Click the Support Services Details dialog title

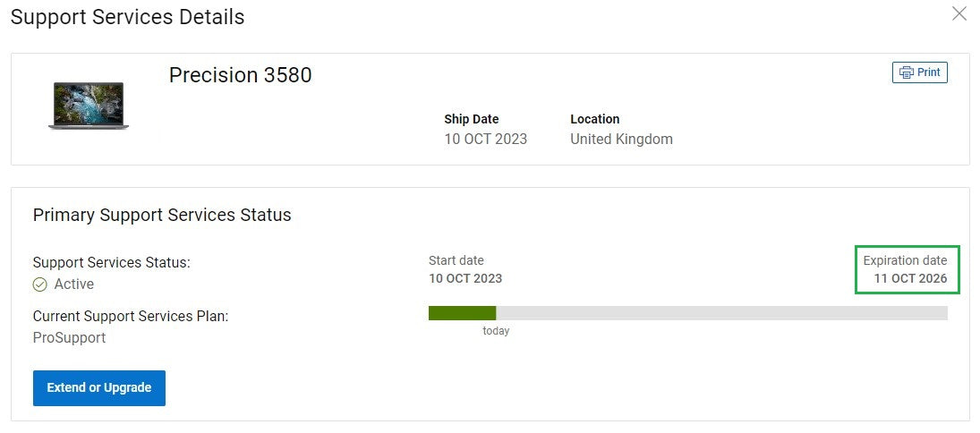pyautogui.click(x=127, y=17)
